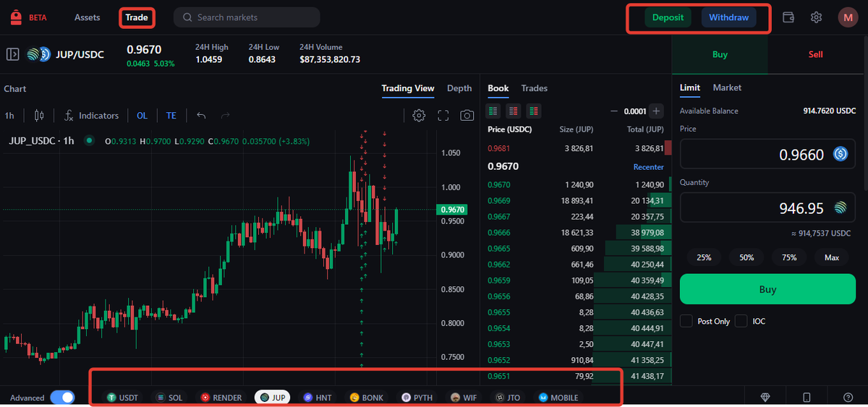Click the TE chart toolbar button

(171, 115)
